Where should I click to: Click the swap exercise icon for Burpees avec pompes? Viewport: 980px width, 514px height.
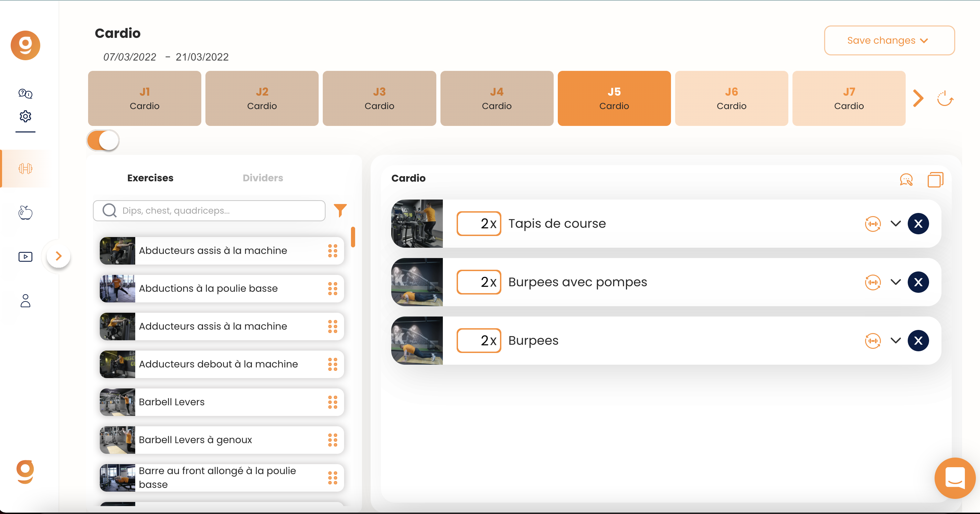pyautogui.click(x=873, y=282)
